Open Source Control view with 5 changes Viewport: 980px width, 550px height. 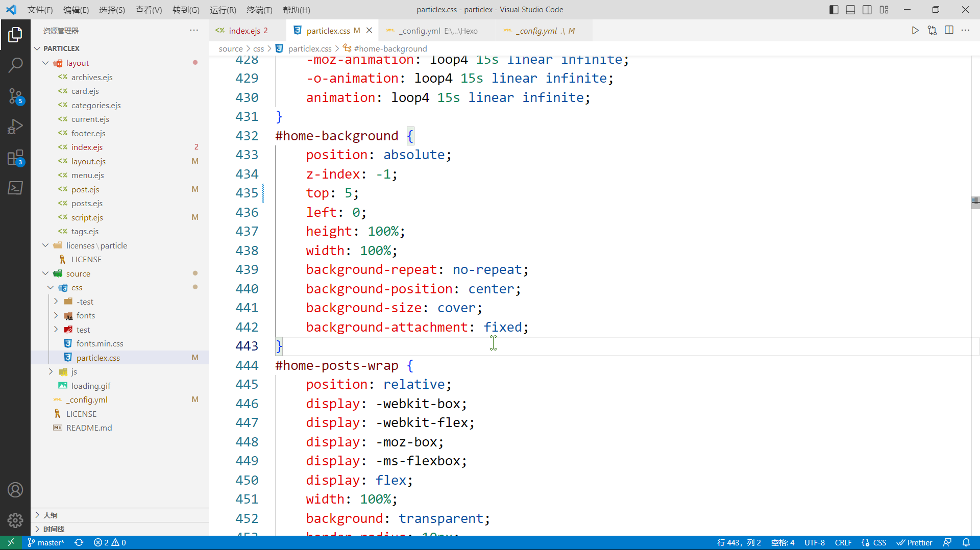[15, 95]
